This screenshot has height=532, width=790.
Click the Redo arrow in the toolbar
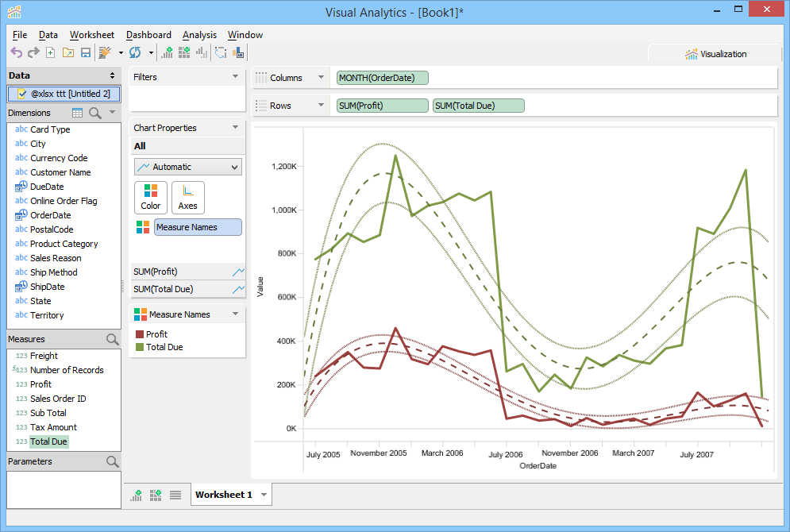click(x=33, y=52)
